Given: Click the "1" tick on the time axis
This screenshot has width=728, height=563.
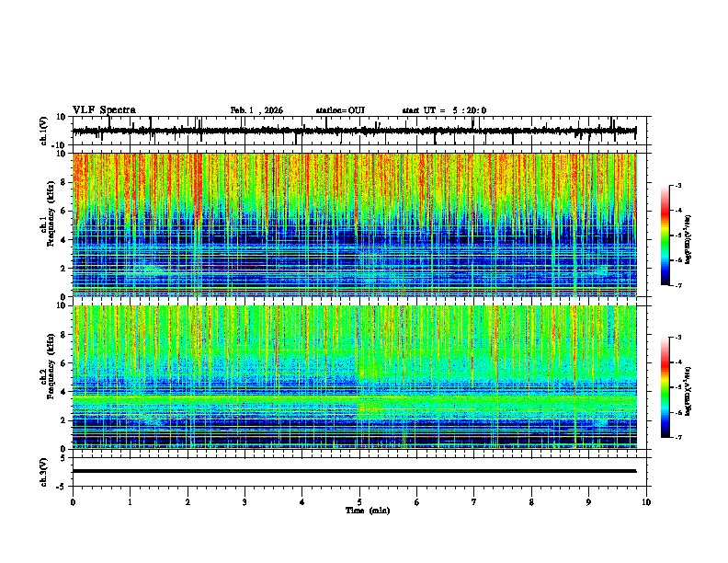Looking at the screenshot, I should 130,502.
